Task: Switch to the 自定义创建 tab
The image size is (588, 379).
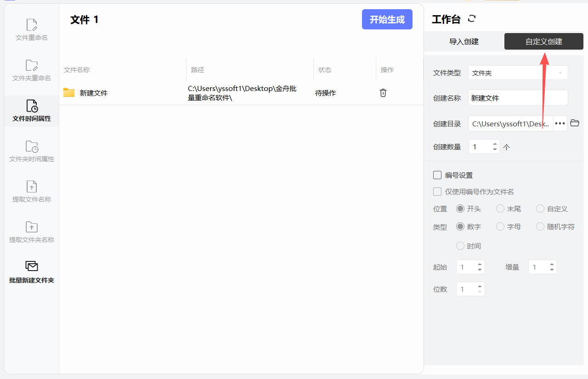Action: tap(544, 41)
